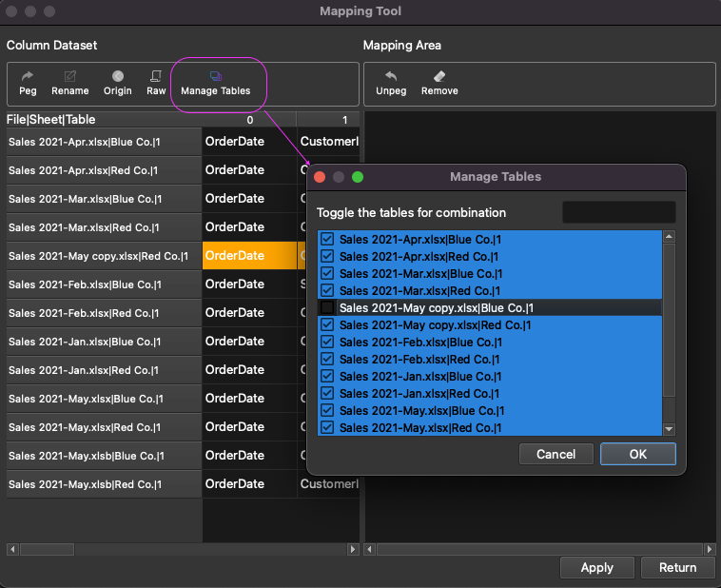Enable Sales 2021-May copy.xlsx|Blue Co.|1 checkbox
Image resolution: width=721 pixels, height=588 pixels.
[x=327, y=307]
